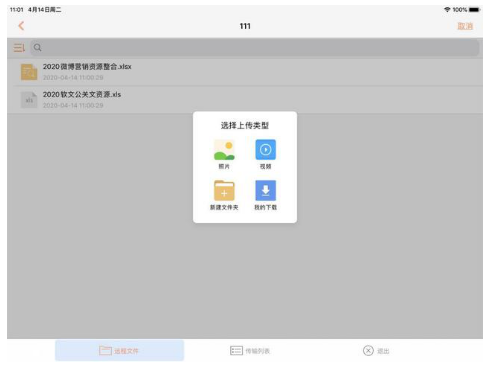This screenshot has width=483, height=386.
Task: Switch to 传输列表 tab
Action: (x=250, y=351)
